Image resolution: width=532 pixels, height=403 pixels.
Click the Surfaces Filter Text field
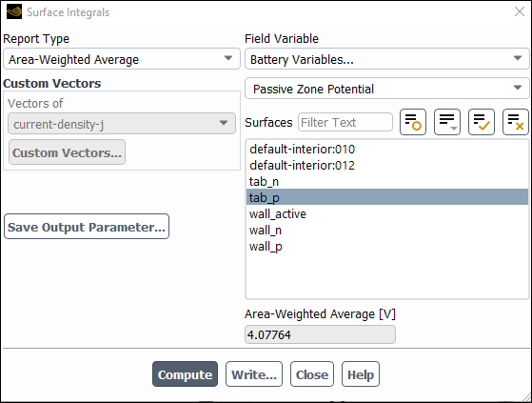(x=345, y=122)
